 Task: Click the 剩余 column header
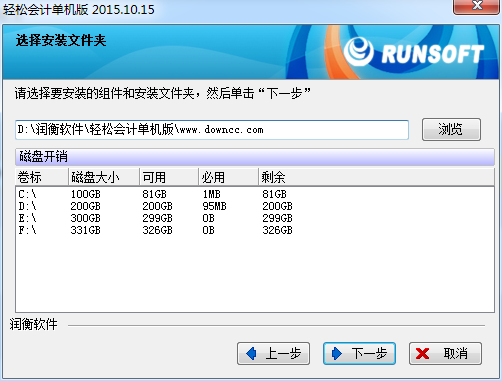(x=376, y=177)
